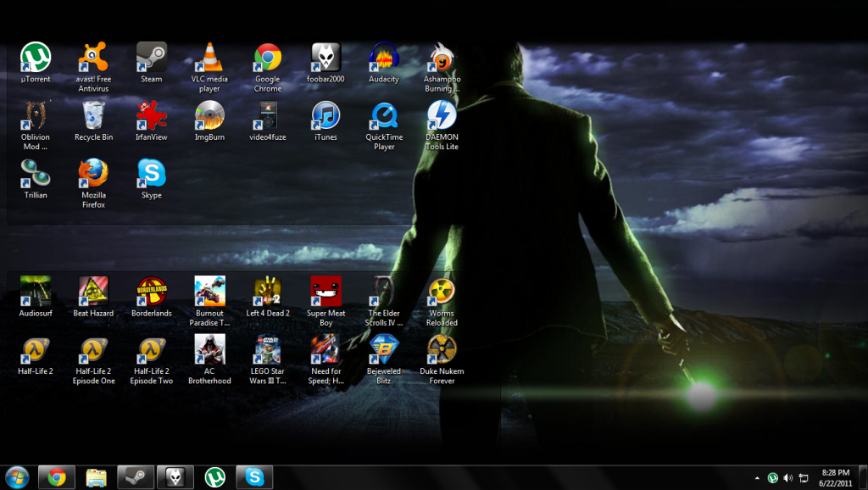868x490 pixels.
Task: Select the Recycle Bin icon
Action: [x=93, y=116]
